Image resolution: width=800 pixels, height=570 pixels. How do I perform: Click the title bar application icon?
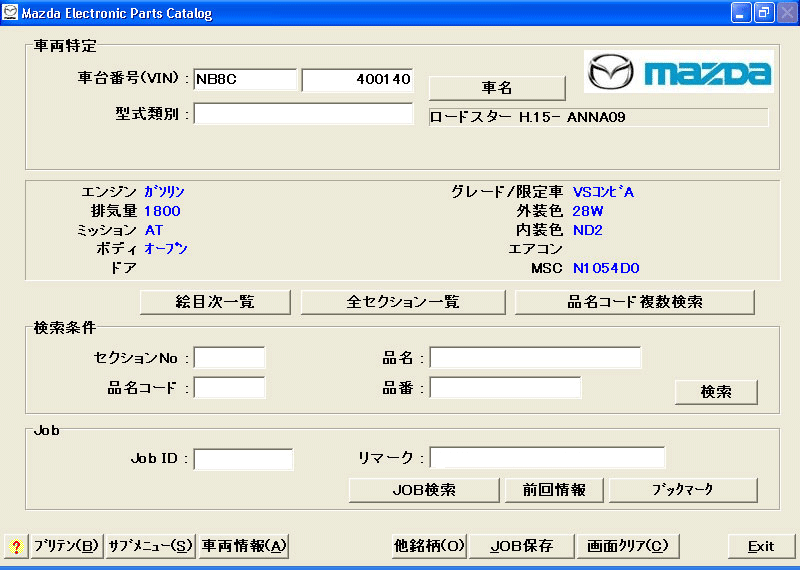[10, 12]
